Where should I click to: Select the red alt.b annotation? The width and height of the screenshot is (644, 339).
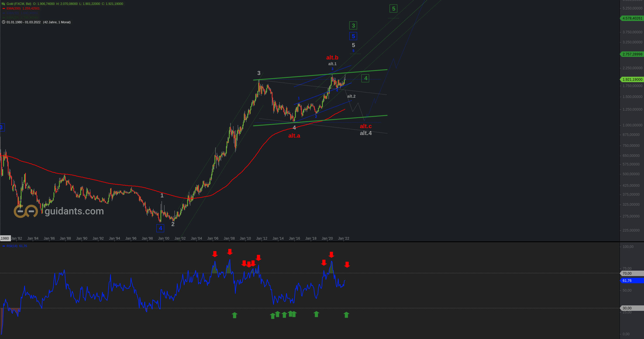[332, 58]
